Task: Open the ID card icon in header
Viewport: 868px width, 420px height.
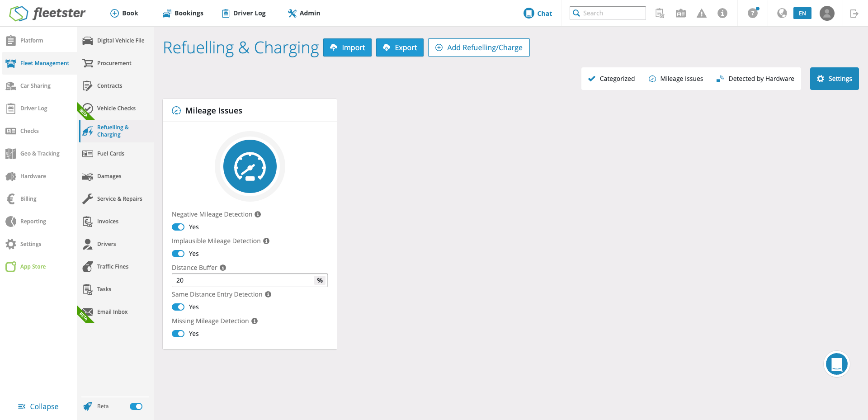Action: 681,13
